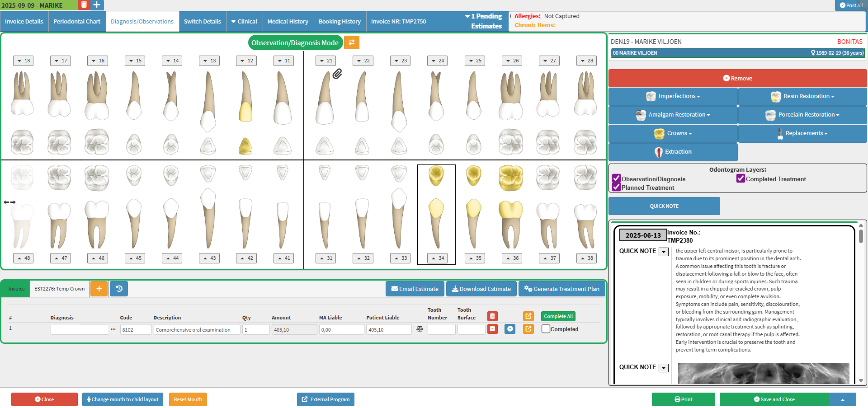Click the occlusal view of upper tooth 16
This screenshot has width=868, height=408.
coord(96,142)
